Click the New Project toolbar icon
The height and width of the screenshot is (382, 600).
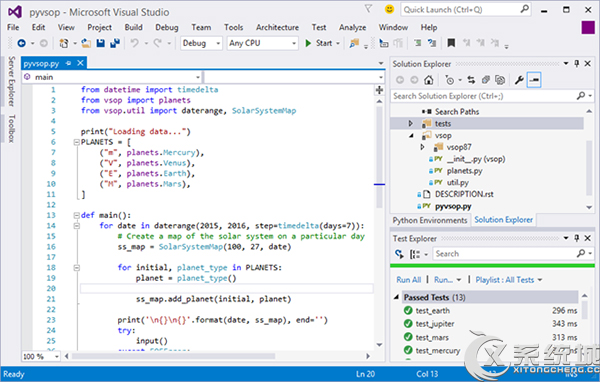[x=64, y=43]
